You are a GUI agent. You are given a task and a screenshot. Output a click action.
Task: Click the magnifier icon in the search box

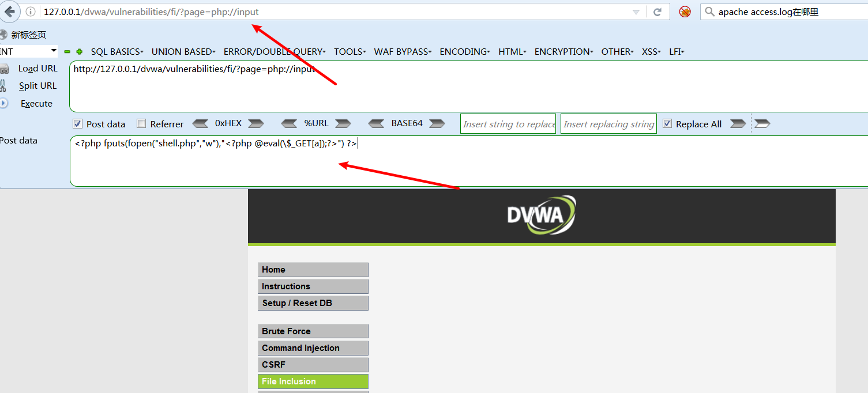[x=709, y=12]
